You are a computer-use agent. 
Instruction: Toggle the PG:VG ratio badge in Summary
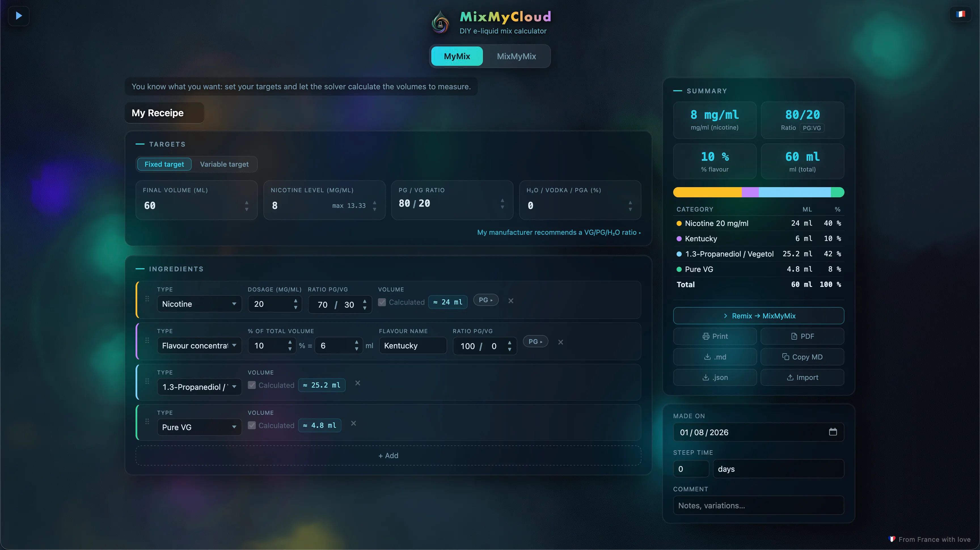812,128
